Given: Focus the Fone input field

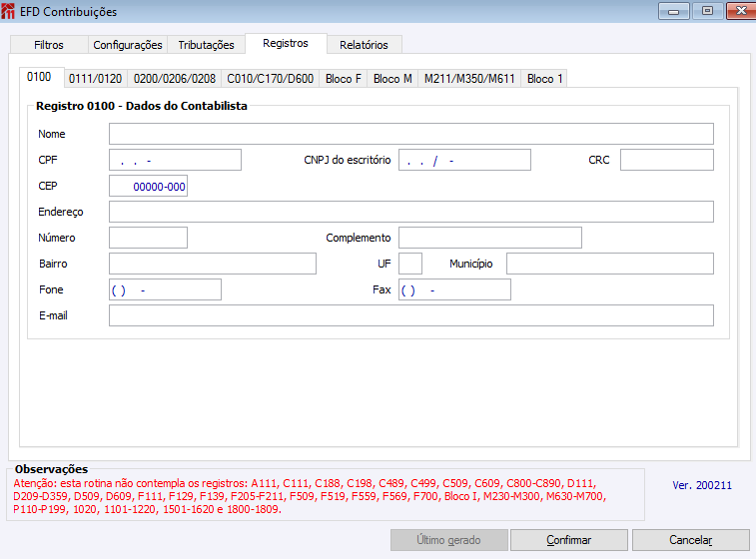Looking at the screenshot, I should 165,290.
